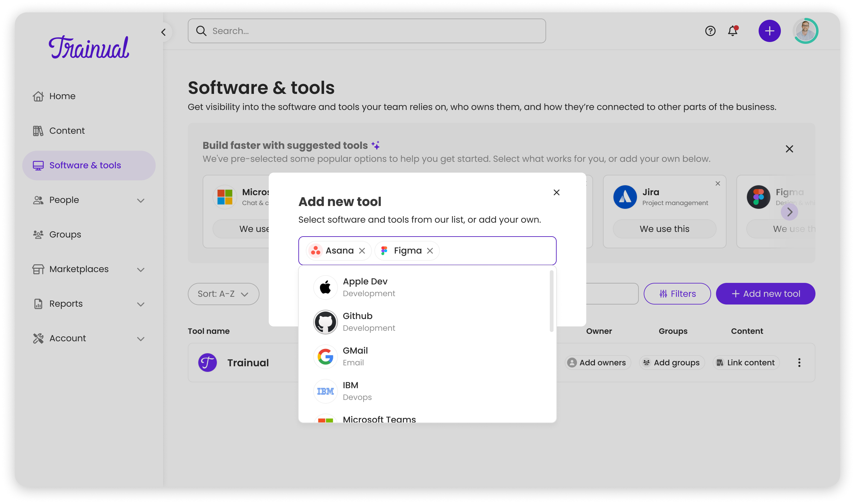
Task: Select Github from the tool list
Action: (357, 321)
